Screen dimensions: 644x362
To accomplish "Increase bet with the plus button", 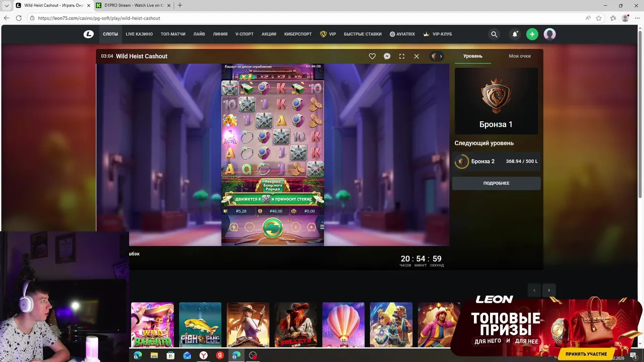I will tap(296, 227).
